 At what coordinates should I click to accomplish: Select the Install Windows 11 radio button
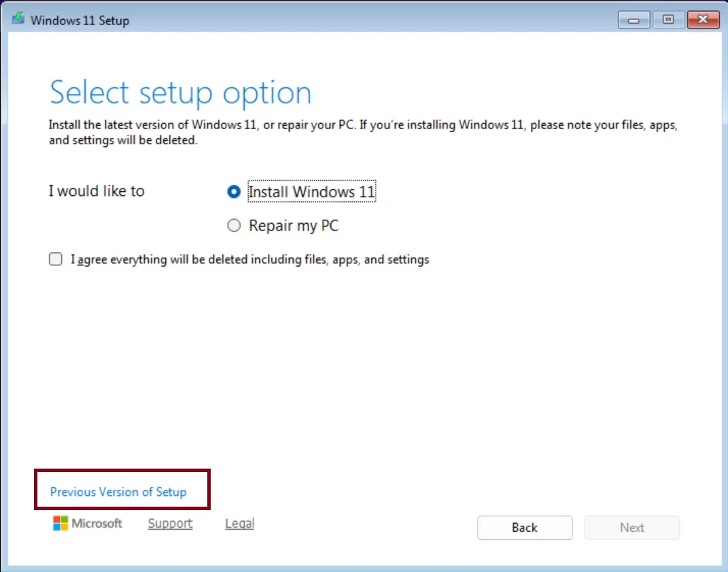coord(234,191)
